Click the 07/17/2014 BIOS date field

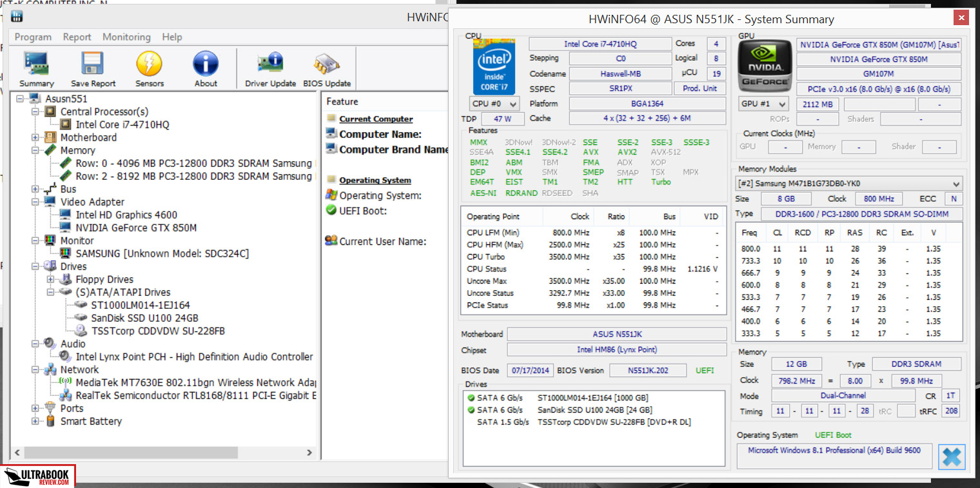(x=531, y=370)
